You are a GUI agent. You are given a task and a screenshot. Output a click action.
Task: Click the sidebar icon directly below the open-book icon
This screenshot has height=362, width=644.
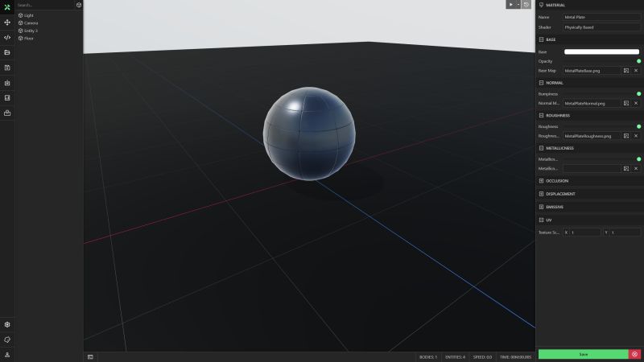[x=7, y=83]
